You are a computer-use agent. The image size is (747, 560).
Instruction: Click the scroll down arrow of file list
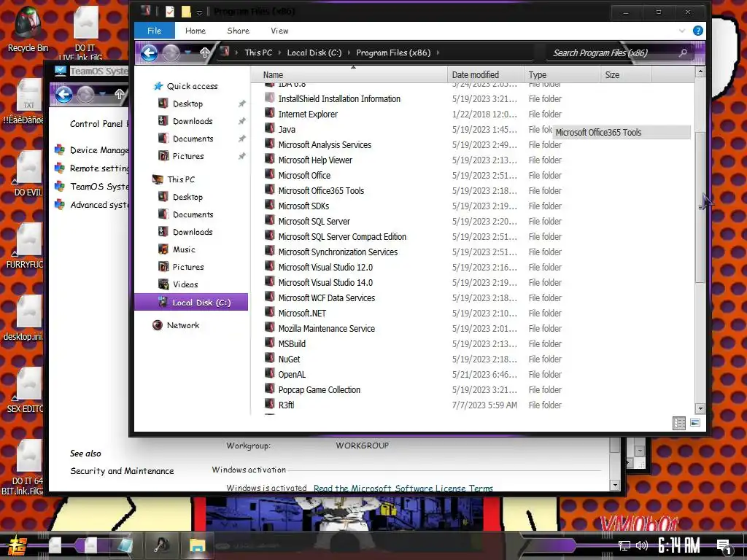(700, 408)
